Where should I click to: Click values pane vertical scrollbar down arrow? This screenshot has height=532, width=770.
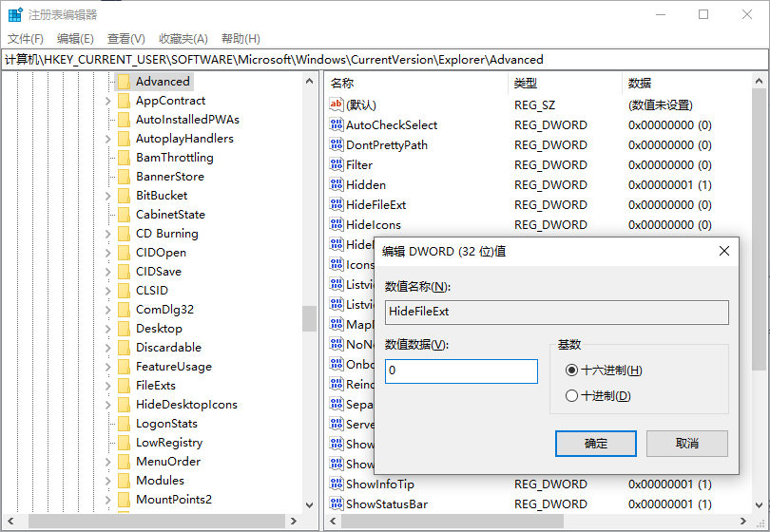[x=759, y=504]
